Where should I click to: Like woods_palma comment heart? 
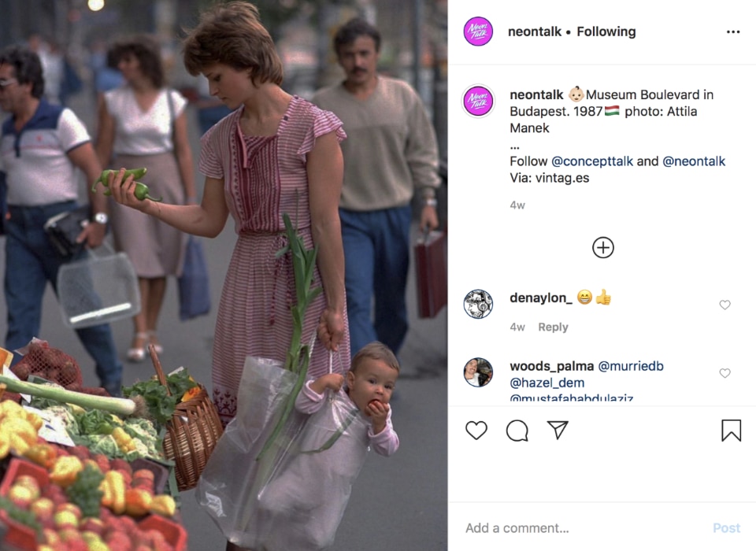coord(724,373)
